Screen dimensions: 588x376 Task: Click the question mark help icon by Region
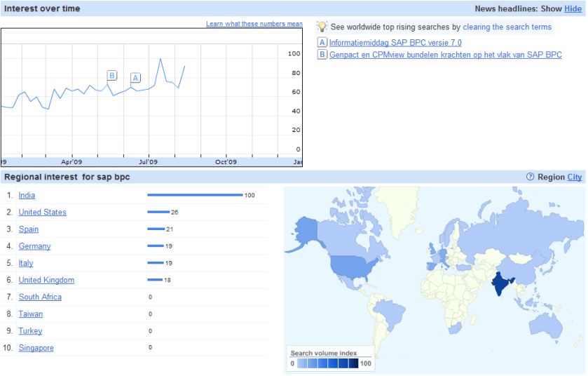530,177
